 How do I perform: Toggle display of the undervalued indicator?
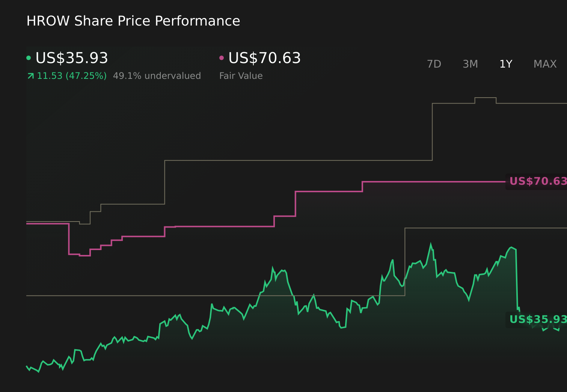pos(157,76)
